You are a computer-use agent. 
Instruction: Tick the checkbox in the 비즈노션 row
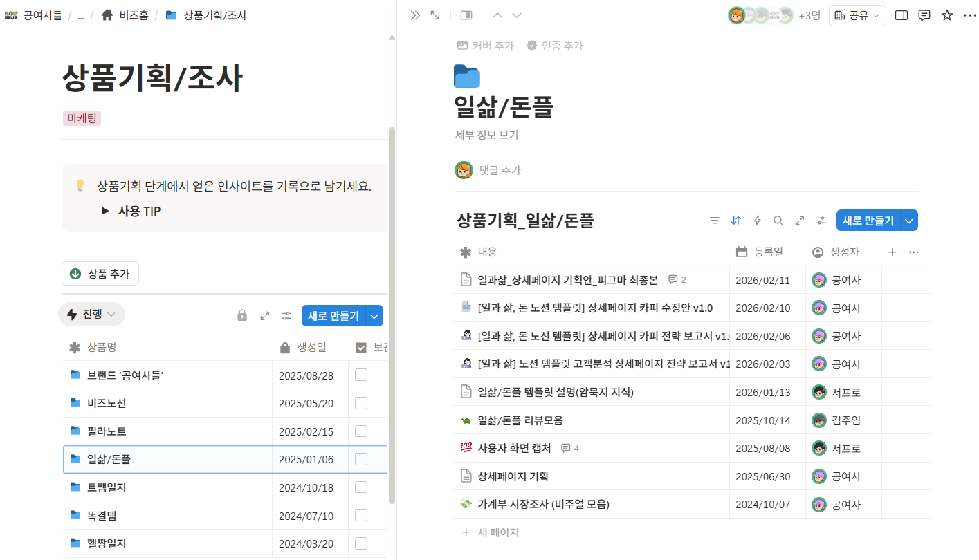[361, 403]
